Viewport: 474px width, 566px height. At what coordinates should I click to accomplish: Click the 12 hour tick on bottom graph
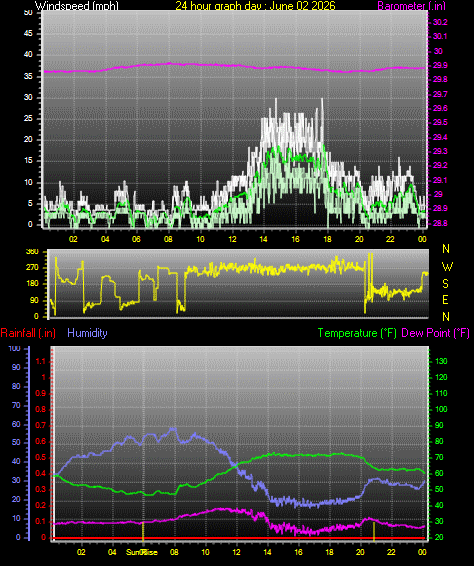[x=236, y=552]
